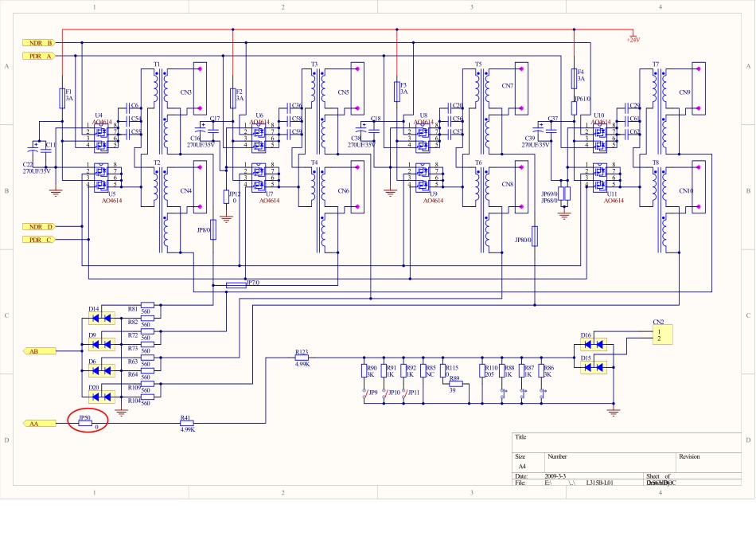Select the JP11 jumper switch
The width and height of the screenshot is (756, 536).
[405, 393]
